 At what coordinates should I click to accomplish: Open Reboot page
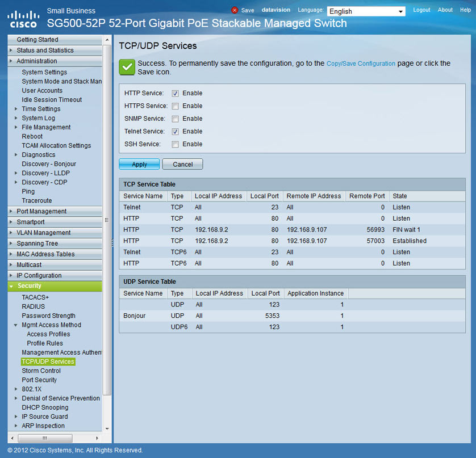click(32, 136)
